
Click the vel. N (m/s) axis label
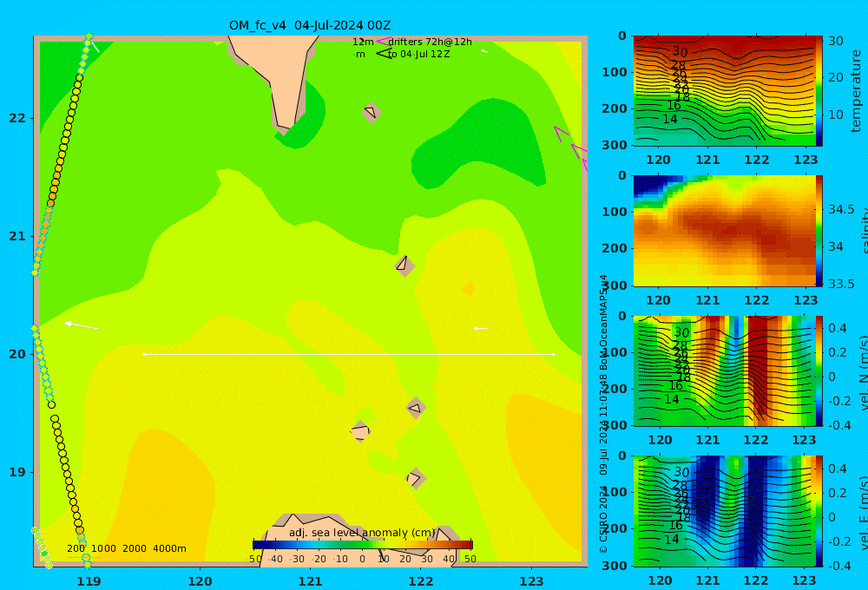(863, 372)
